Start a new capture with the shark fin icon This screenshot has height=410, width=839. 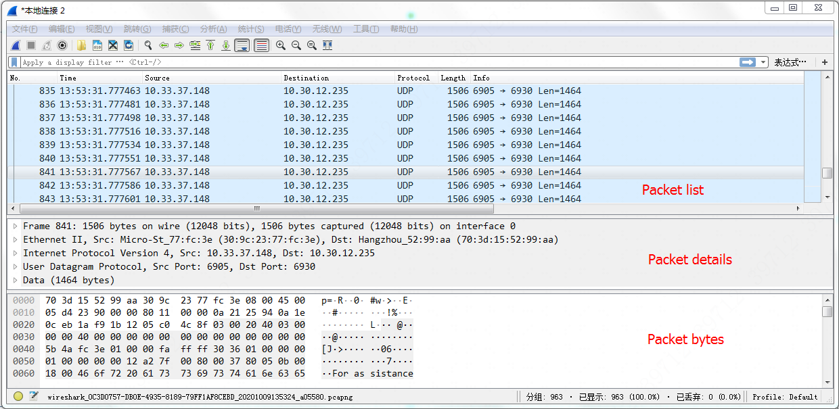[x=16, y=45]
